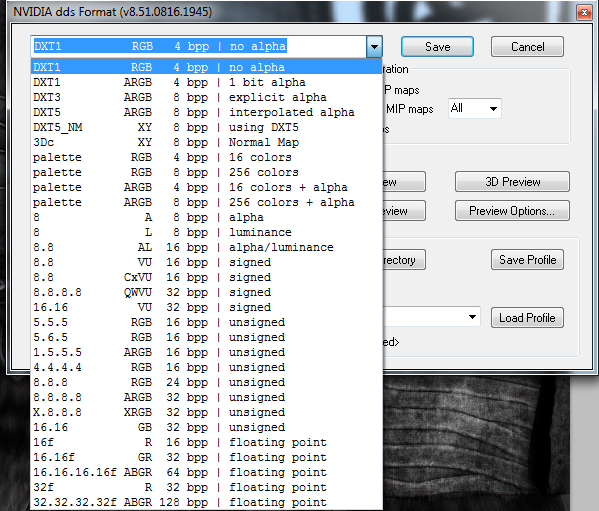Viewport: 599px width, 511px height.
Task: Click the Load Profile button
Action: coord(527,318)
